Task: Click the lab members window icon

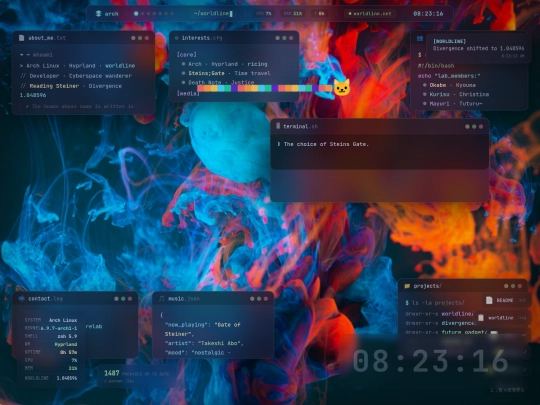Action: point(420,39)
